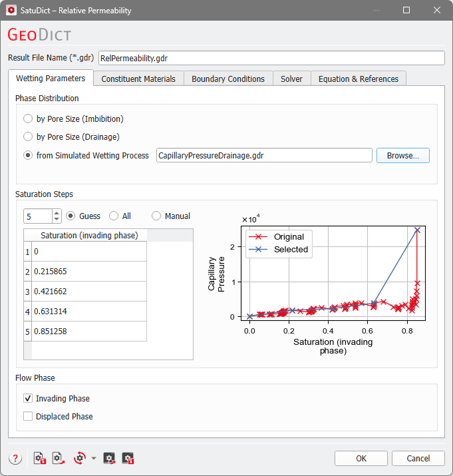Select saturation table cell 0.215865
This screenshot has width=453, height=476.
click(89, 272)
